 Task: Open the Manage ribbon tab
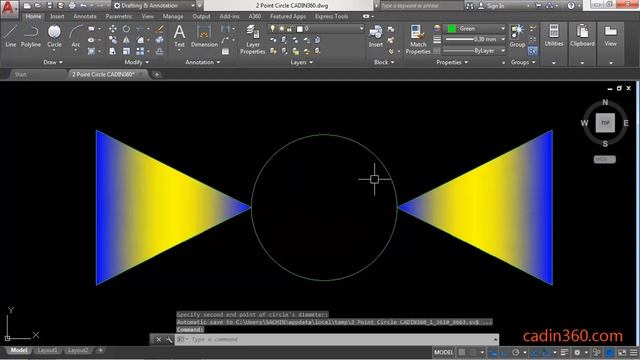pos(173,16)
